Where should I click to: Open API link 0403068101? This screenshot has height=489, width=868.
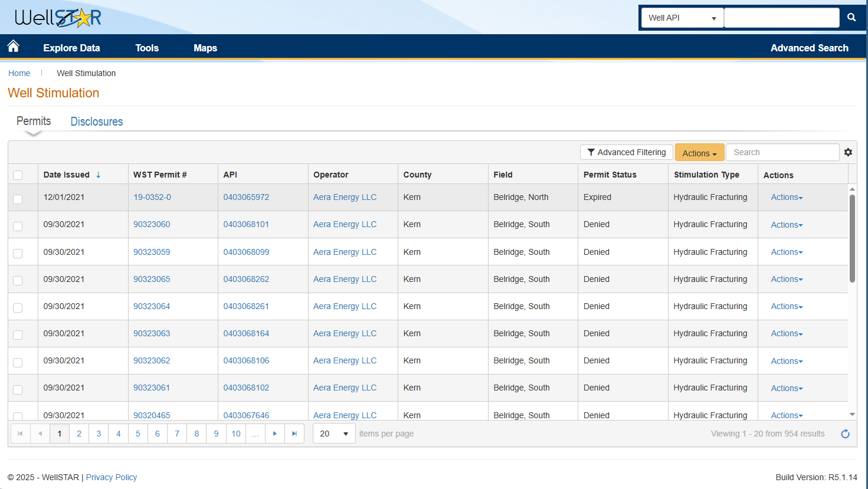pos(246,224)
